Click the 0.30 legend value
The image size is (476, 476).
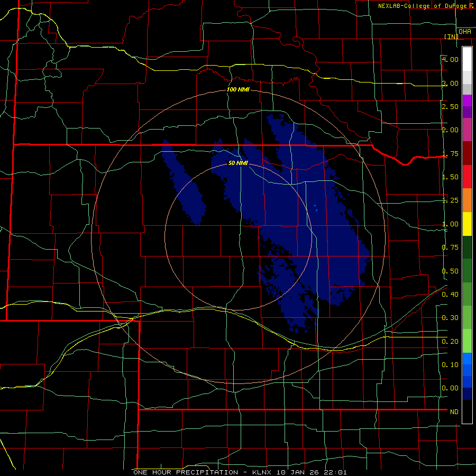click(x=450, y=318)
